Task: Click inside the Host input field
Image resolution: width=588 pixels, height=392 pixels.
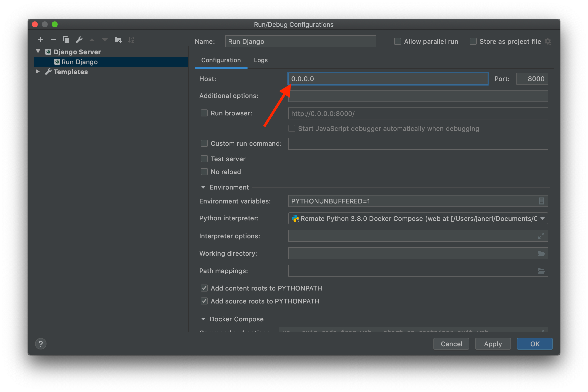Action: (387, 79)
